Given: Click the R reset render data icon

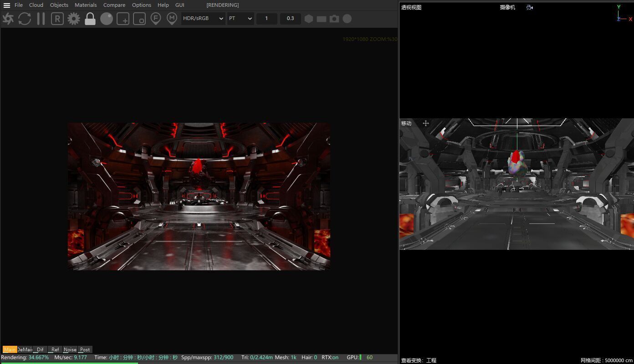Looking at the screenshot, I should point(57,19).
